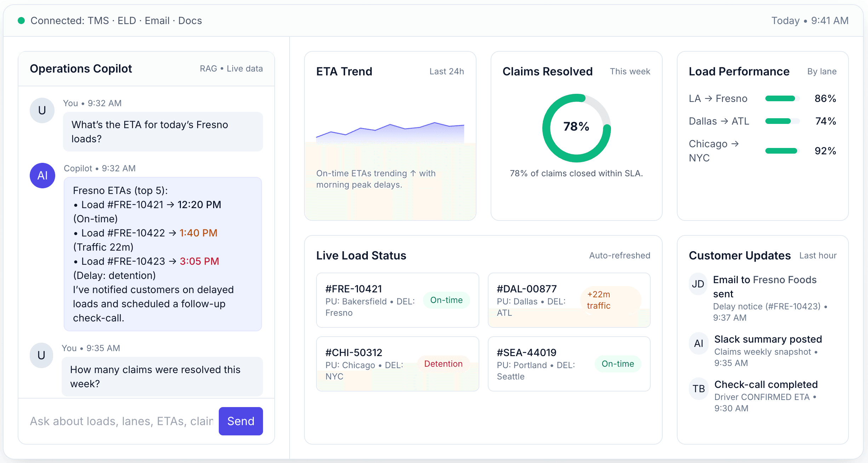Screen dimensions: 868x463
Task: Click the AI Copilot avatar icon
Action: (x=42, y=175)
